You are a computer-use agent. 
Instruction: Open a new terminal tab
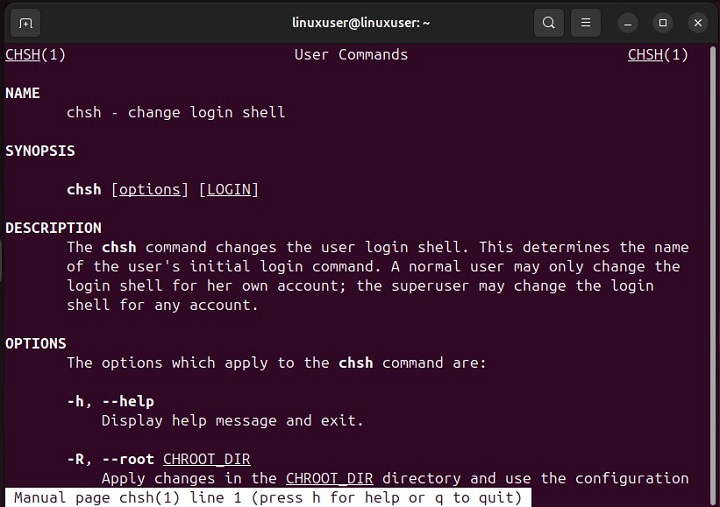[25, 22]
